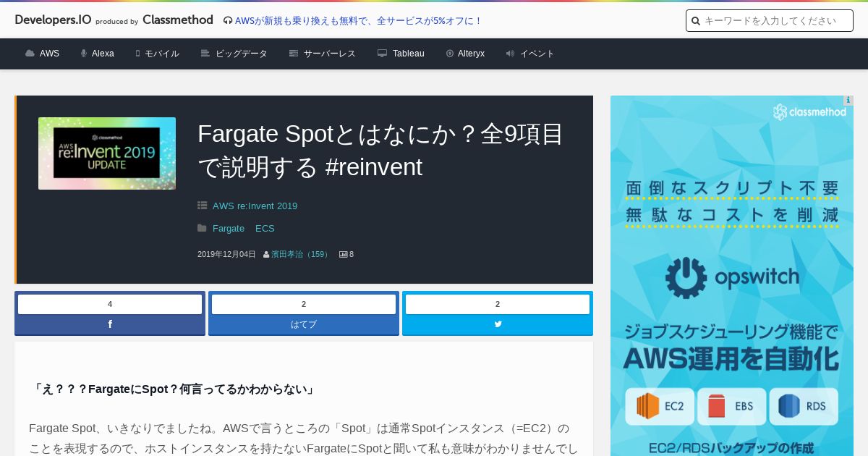Click the Facebook share count 4
This screenshot has width=868, height=456.
tap(110, 304)
